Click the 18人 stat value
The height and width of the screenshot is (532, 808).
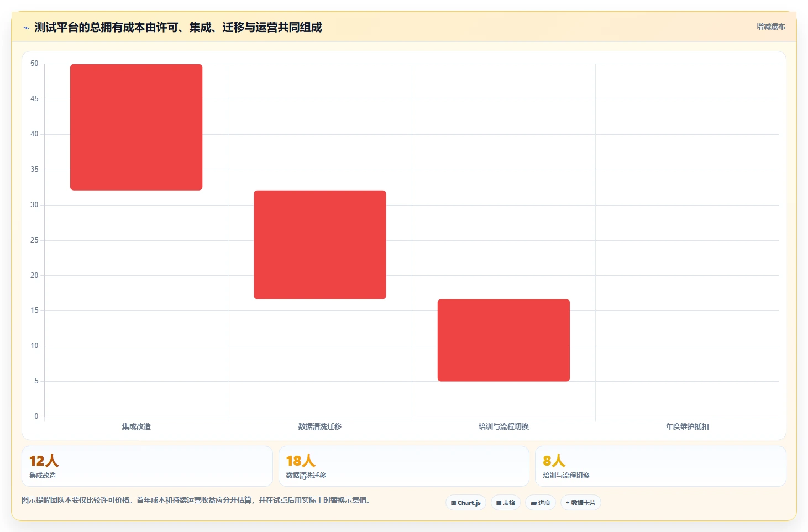click(301, 461)
